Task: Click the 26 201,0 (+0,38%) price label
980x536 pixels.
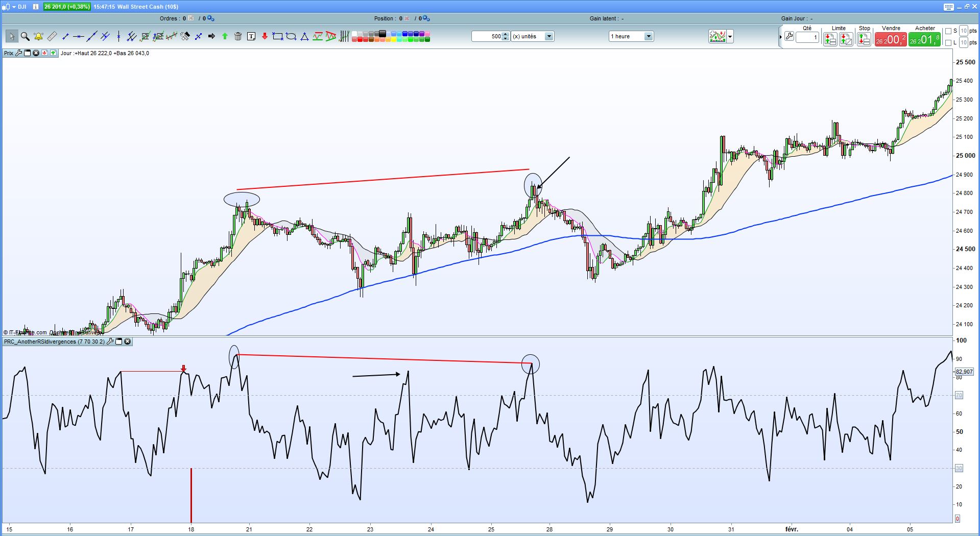Action: [x=67, y=7]
